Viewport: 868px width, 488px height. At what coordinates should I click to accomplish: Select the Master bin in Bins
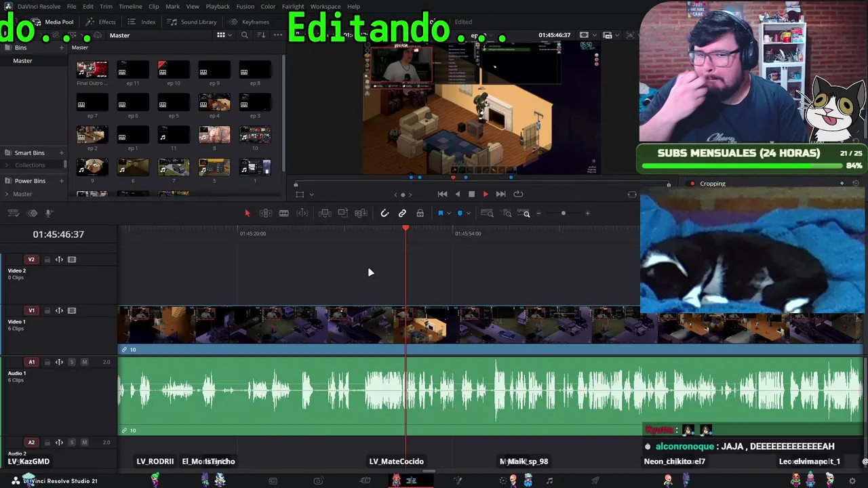22,61
